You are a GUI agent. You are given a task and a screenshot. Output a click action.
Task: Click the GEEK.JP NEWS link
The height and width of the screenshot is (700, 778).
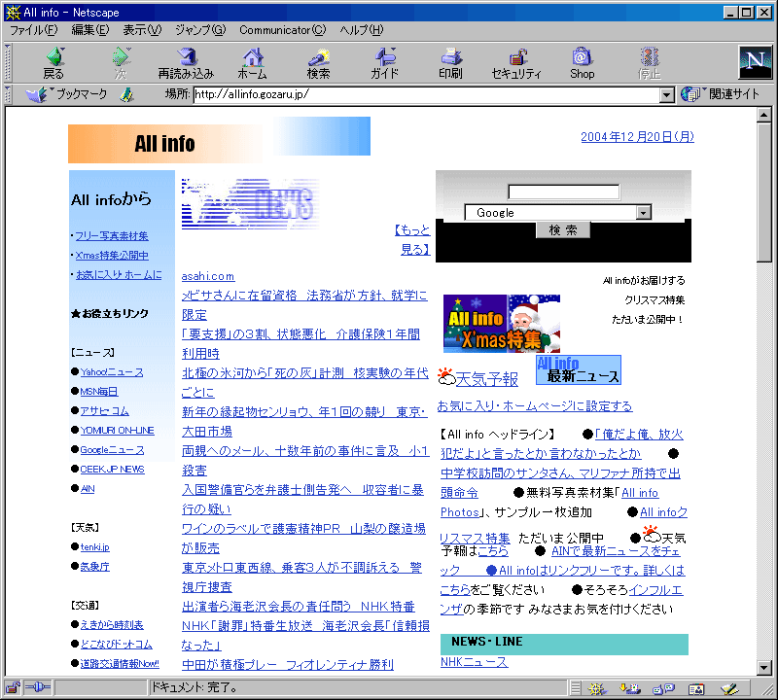[x=112, y=470]
